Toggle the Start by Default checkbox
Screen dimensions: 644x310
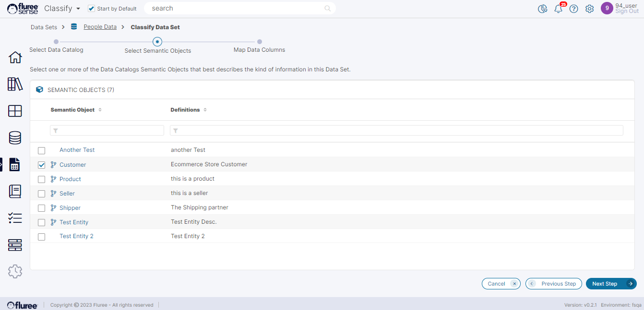[x=92, y=9]
